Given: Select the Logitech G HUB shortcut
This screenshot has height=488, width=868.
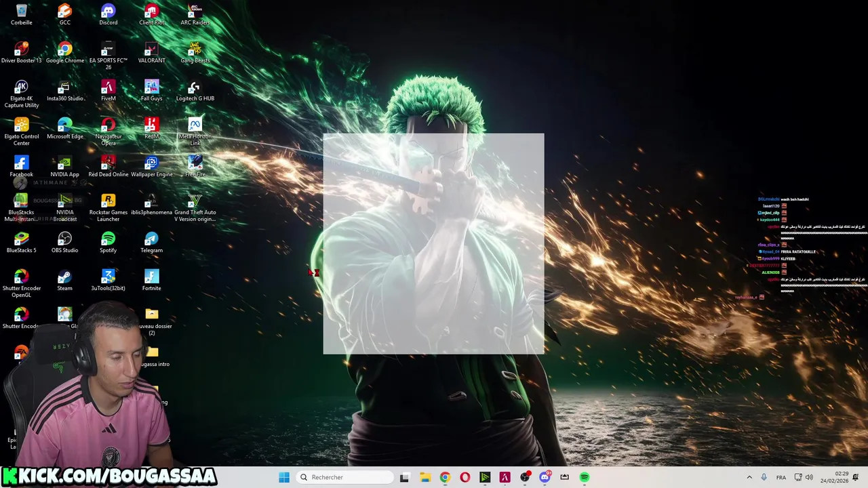Looking at the screenshot, I should point(195,91).
